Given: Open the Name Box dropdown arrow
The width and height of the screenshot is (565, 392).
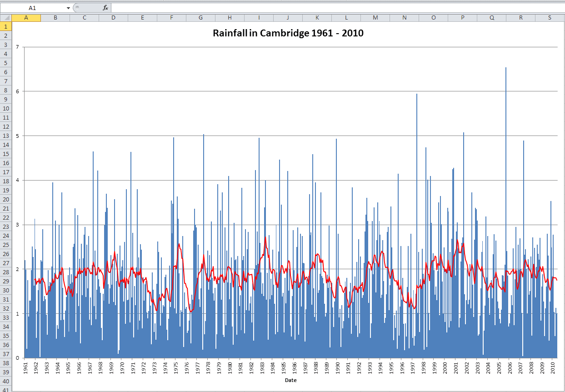Looking at the screenshot, I should click(x=68, y=8).
